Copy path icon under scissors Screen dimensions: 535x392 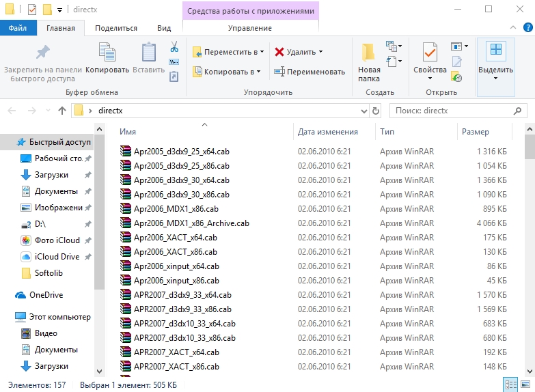click(x=174, y=62)
